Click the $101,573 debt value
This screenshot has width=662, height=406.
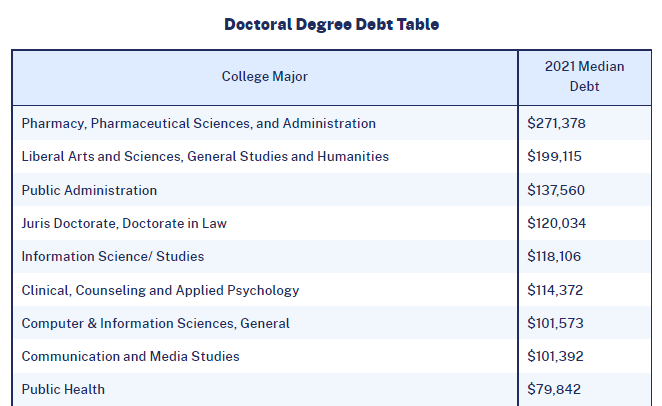click(x=555, y=323)
